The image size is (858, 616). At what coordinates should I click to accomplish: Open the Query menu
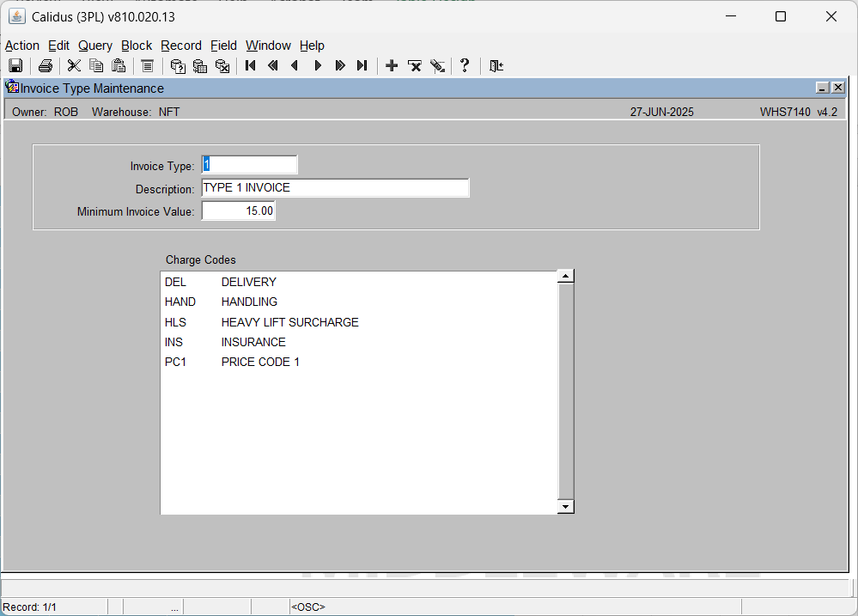(x=95, y=46)
